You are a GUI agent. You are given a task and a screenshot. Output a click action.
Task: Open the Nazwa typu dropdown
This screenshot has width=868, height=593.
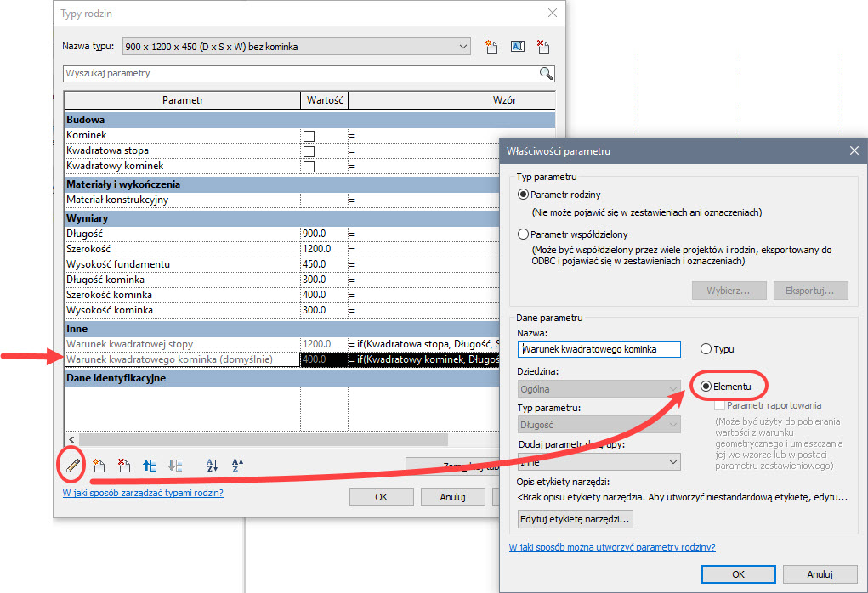pos(463,47)
